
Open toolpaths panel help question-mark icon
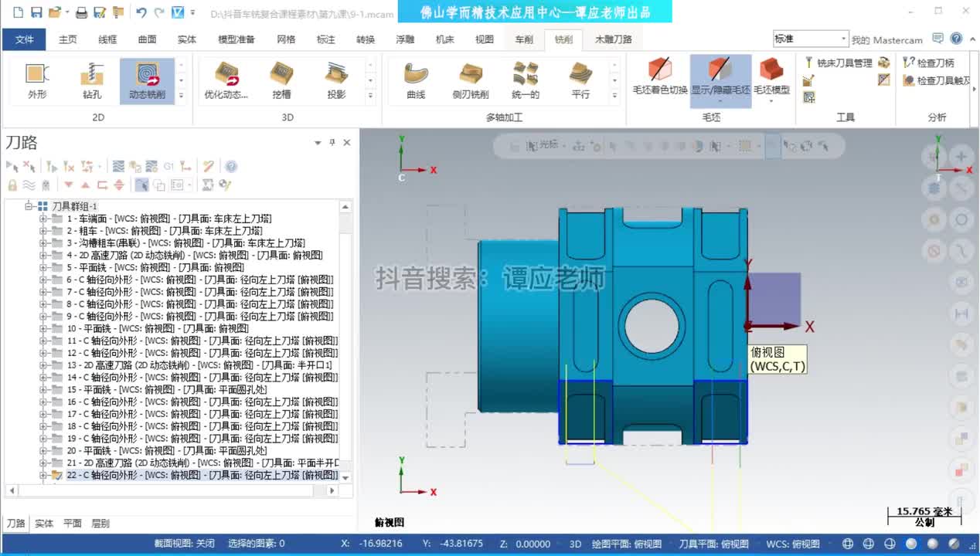tap(231, 166)
